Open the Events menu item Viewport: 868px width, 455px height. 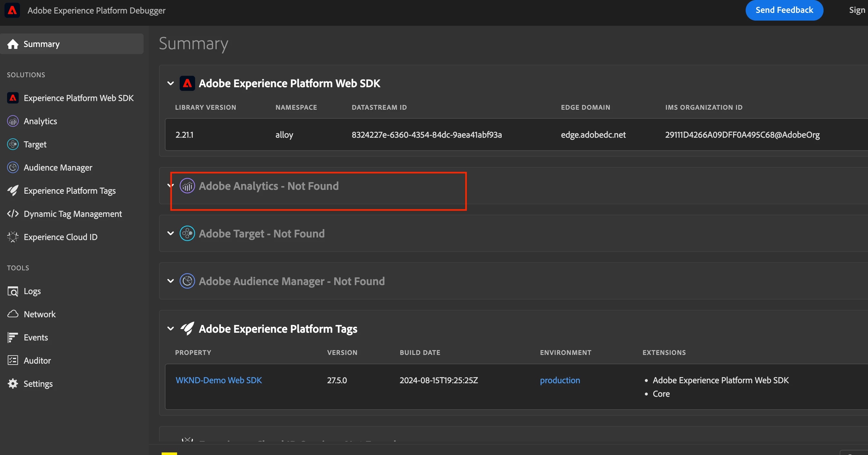pos(36,338)
